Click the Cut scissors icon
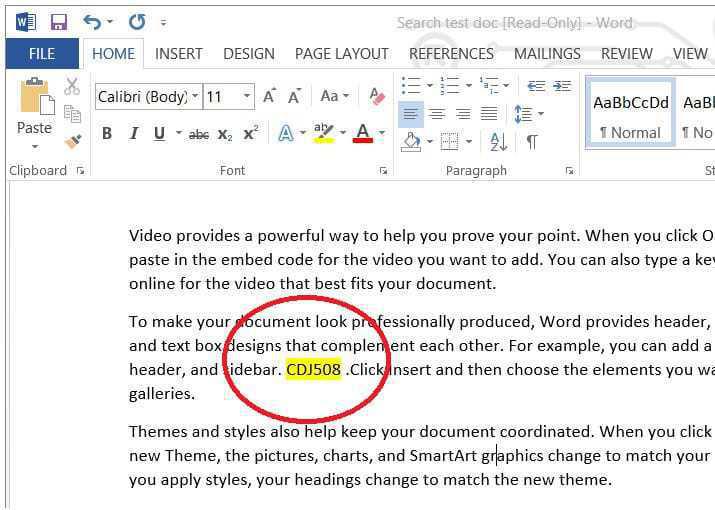 (x=72, y=87)
